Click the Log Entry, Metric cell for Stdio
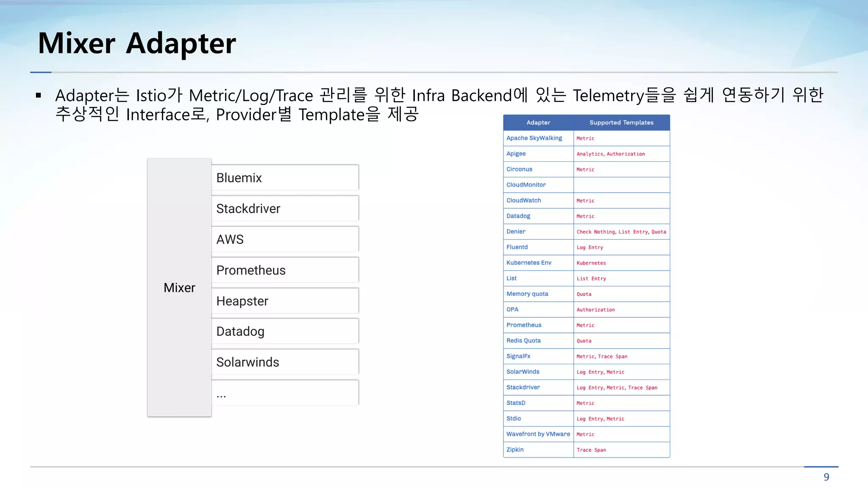 click(622, 419)
